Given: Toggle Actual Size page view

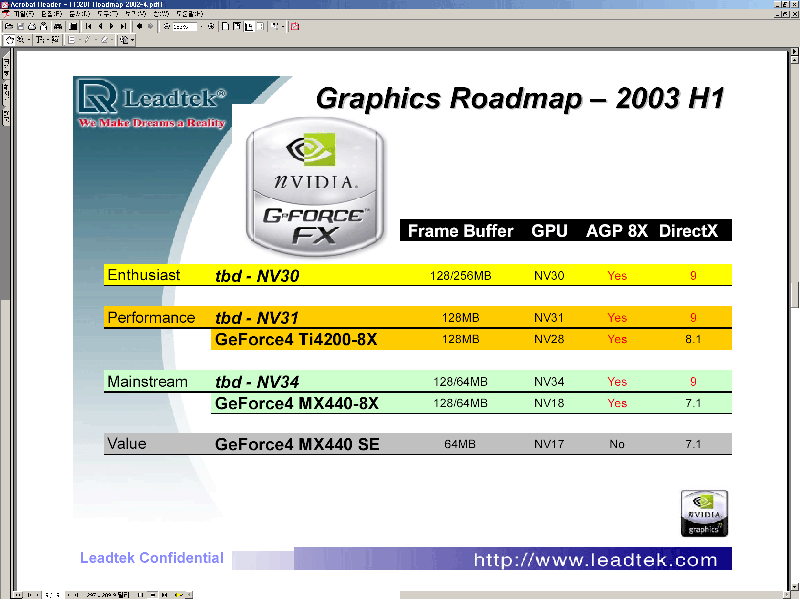Looking at the screenshot, I should tap(226, 27).
